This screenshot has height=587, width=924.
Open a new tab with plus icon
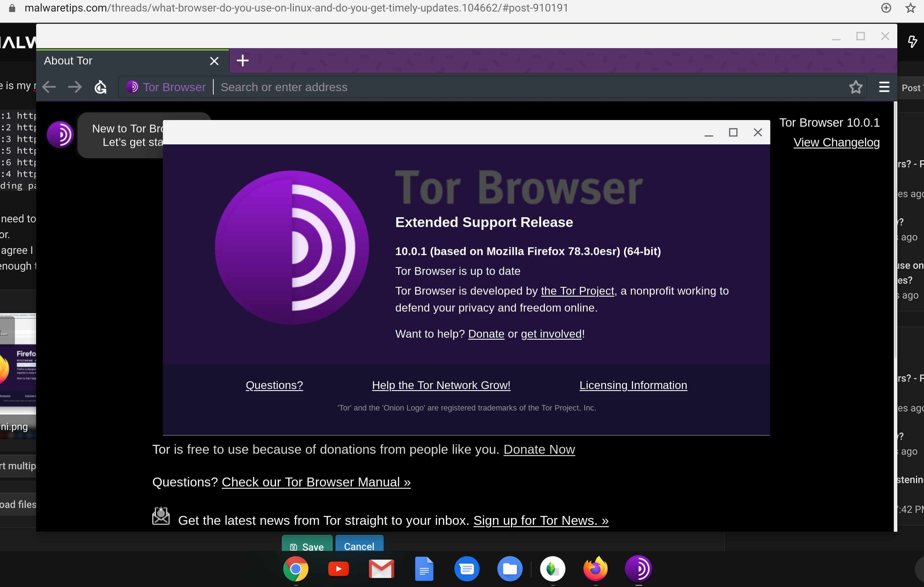(243, 60)
